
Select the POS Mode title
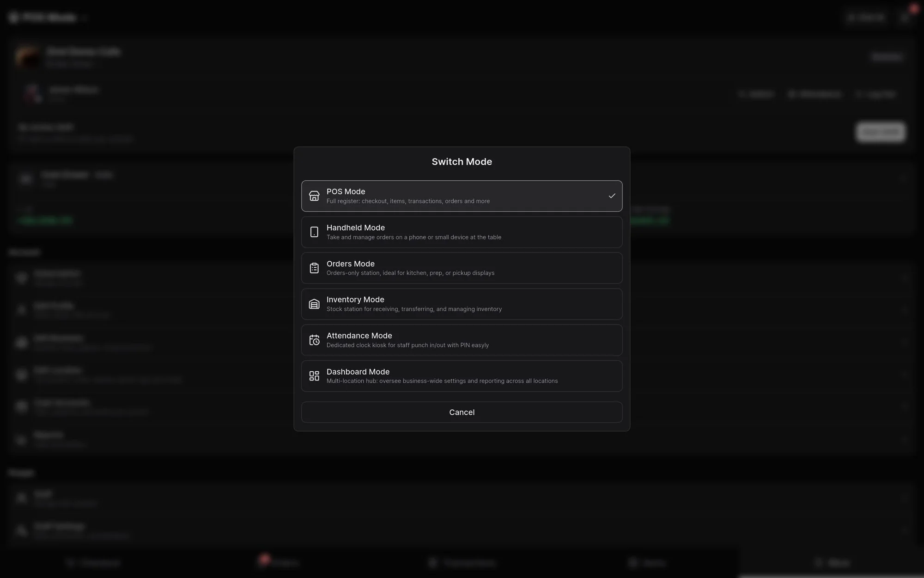pos(346,191)
